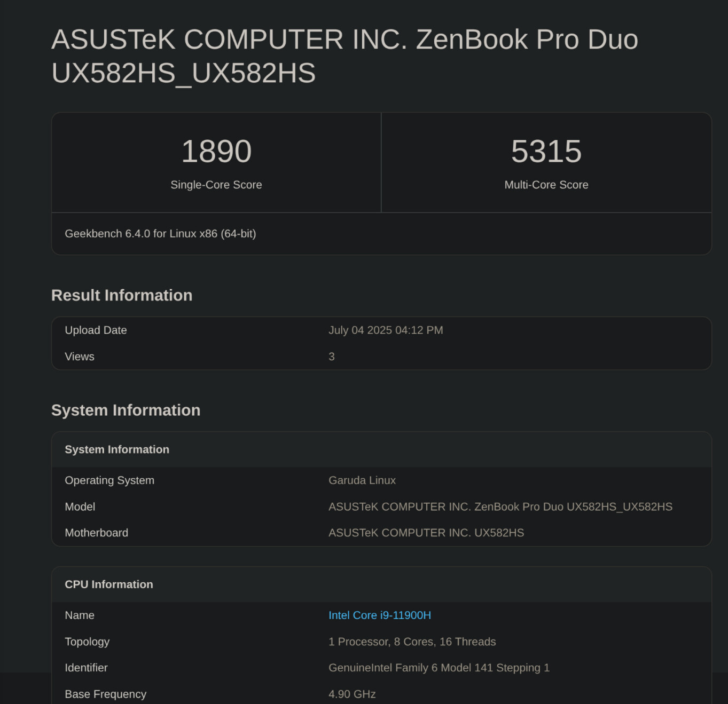
Task: Click the GenuineIntel Family 6 identifier value
Action: point(439,668)
